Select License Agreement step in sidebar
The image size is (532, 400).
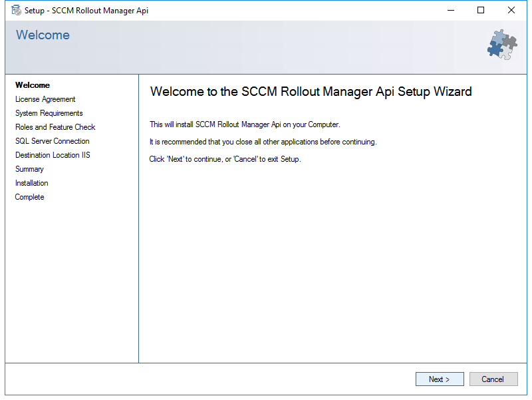pyautogui.click(x=45, y=99)
